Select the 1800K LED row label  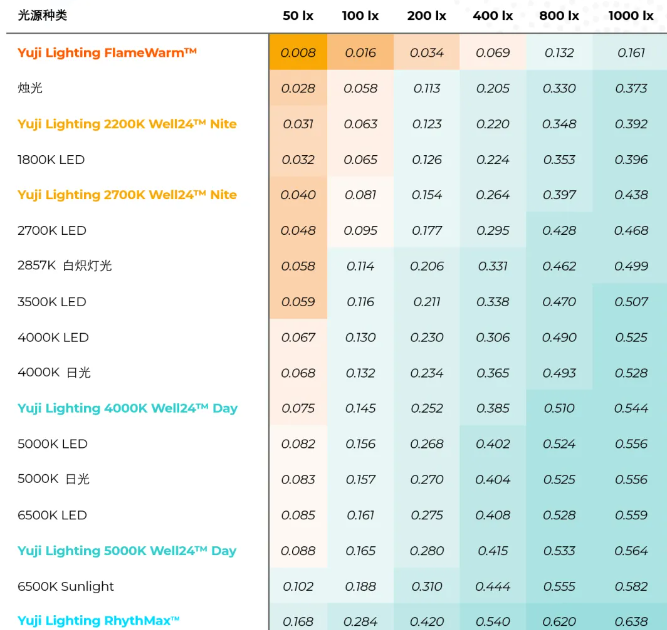[x=51, y=160]
